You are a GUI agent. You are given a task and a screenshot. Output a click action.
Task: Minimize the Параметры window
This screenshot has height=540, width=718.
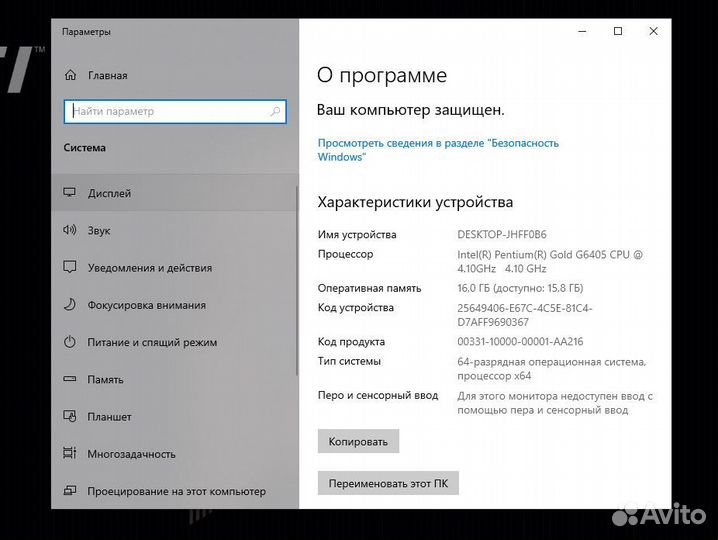click(582, 31)
